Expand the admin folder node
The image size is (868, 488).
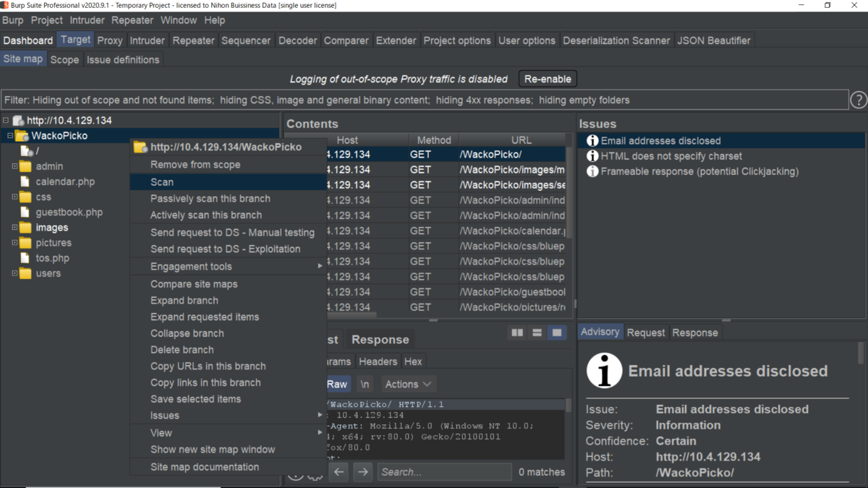point(14,166)
